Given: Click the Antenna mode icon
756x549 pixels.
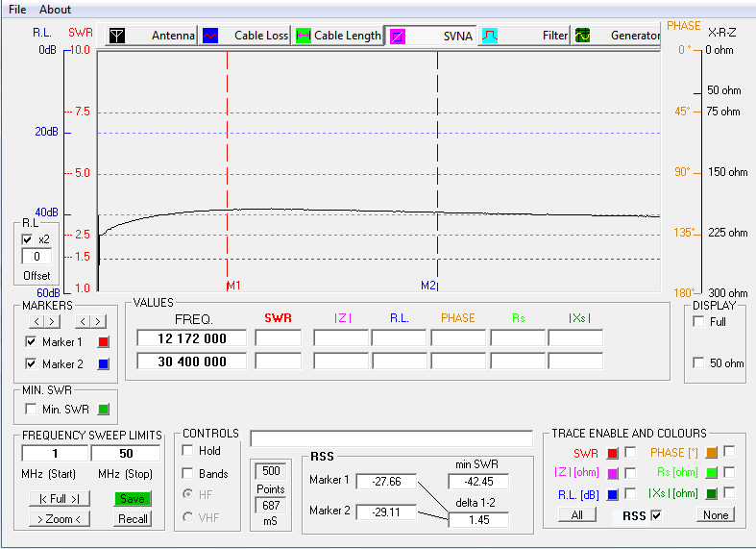Looking at the screenshot, I should tap(116, 36).
